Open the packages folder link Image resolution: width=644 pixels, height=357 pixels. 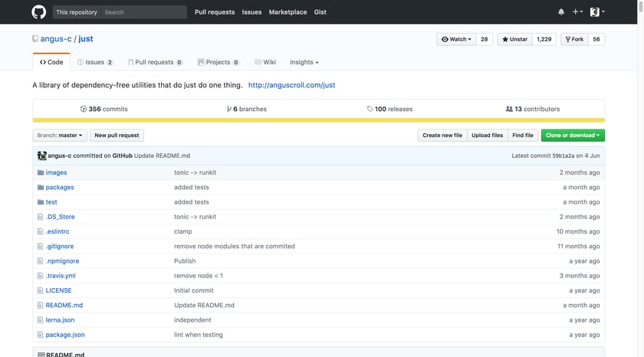pyautogui.click(x=60, y=187)
